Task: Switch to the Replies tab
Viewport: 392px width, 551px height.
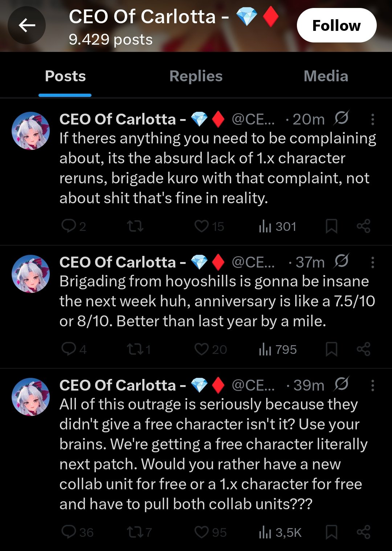Action: pos(196,76)
